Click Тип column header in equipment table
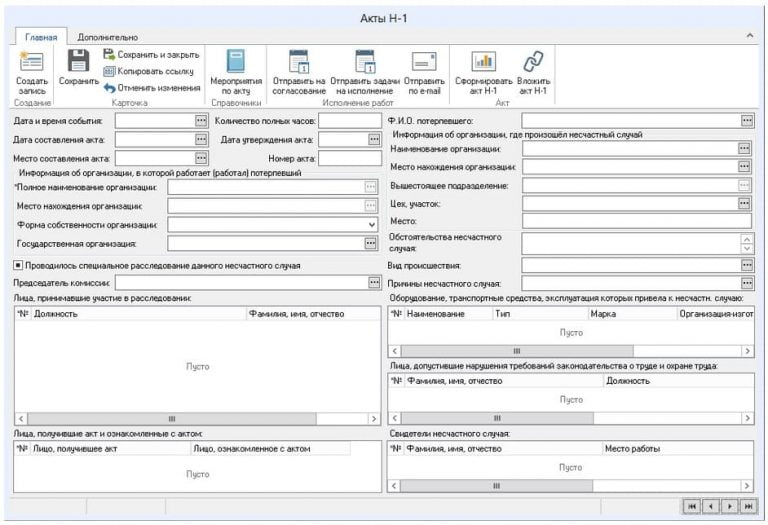This screenshot has width=768, height=525. coord(540,314)
